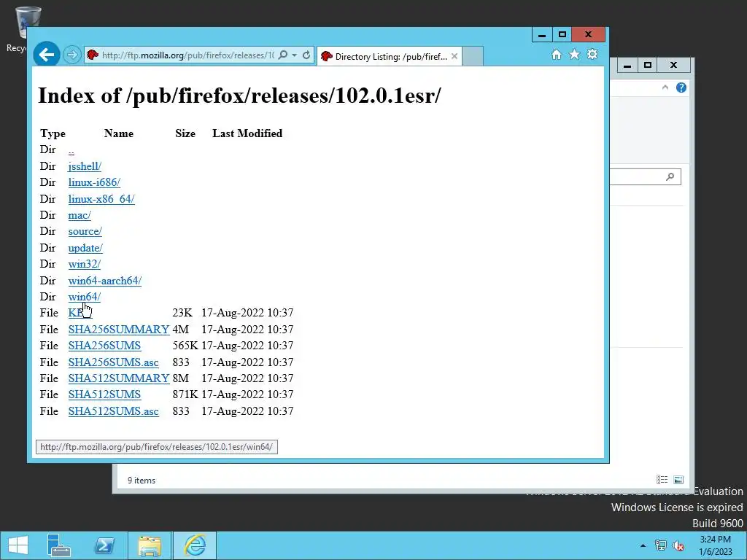The width and height of the screenshot is (747, 560).
Task: Go back with the Internet Explorer back arrow
Action: (46, 55)
